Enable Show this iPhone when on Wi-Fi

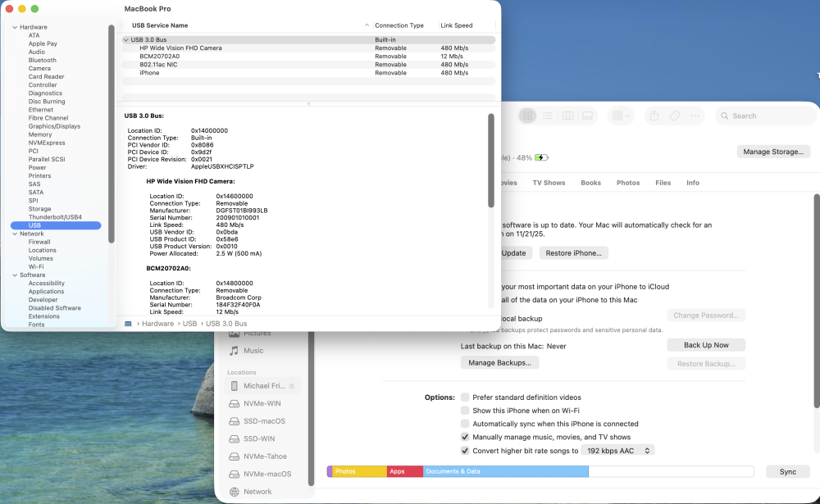465,411
